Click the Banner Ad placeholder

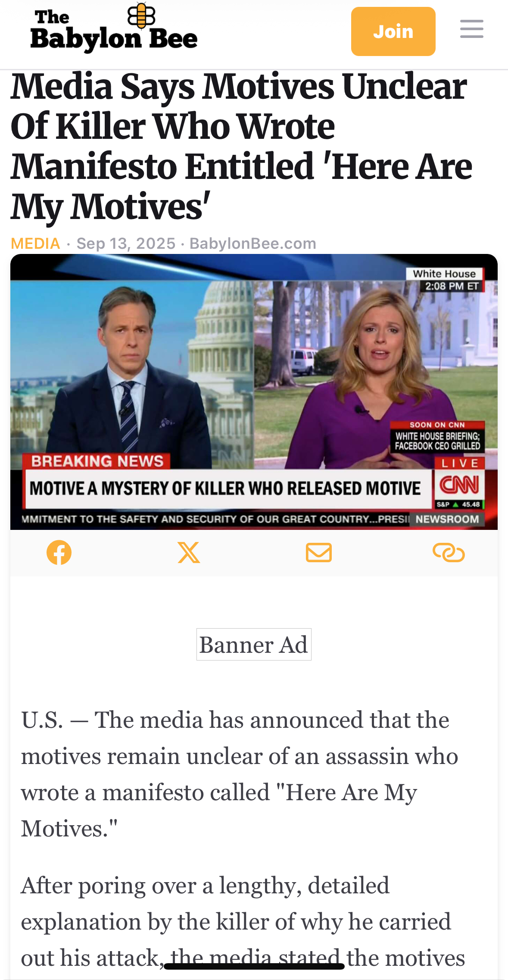[x=254, y=645]
